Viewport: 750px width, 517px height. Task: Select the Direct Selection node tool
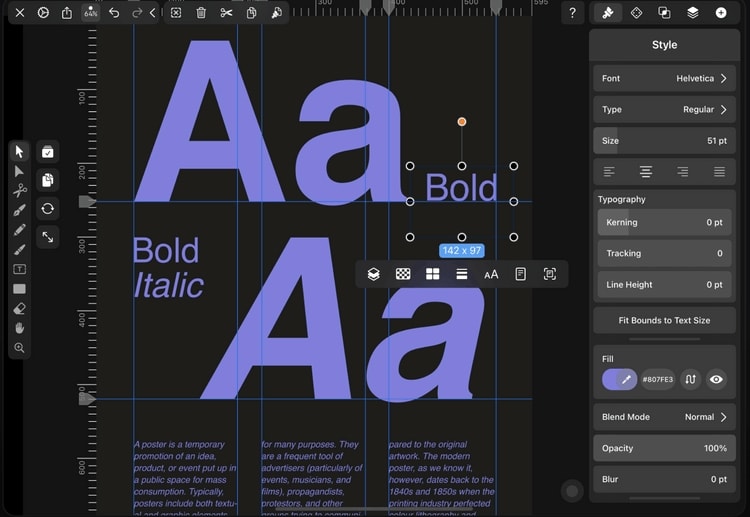(x=19, y=171)
